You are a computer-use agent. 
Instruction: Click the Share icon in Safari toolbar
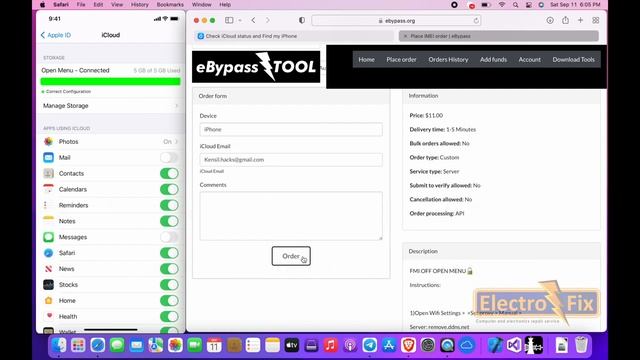click(x=565, y=20)
